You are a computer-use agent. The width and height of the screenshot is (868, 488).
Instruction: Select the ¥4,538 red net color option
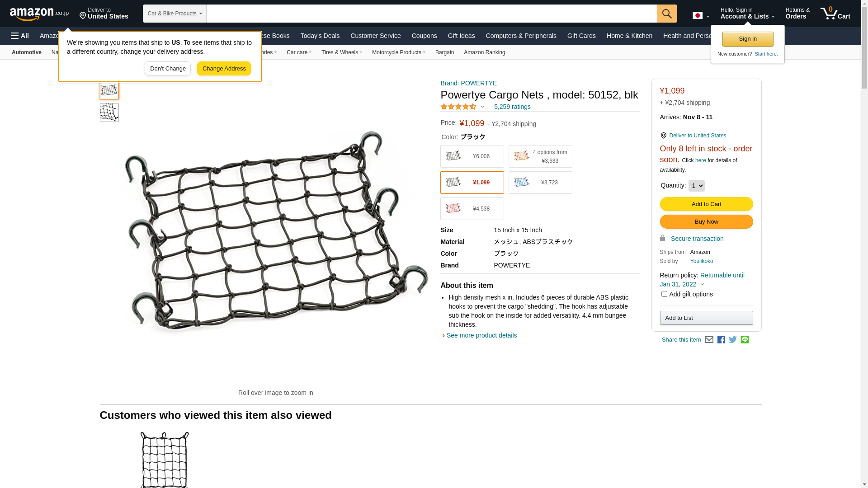(472, 209)
